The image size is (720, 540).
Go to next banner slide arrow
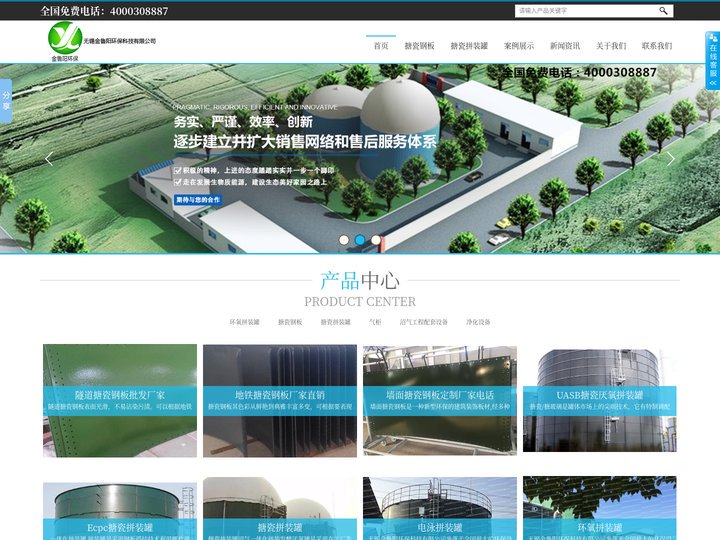[x=670, y=158]
